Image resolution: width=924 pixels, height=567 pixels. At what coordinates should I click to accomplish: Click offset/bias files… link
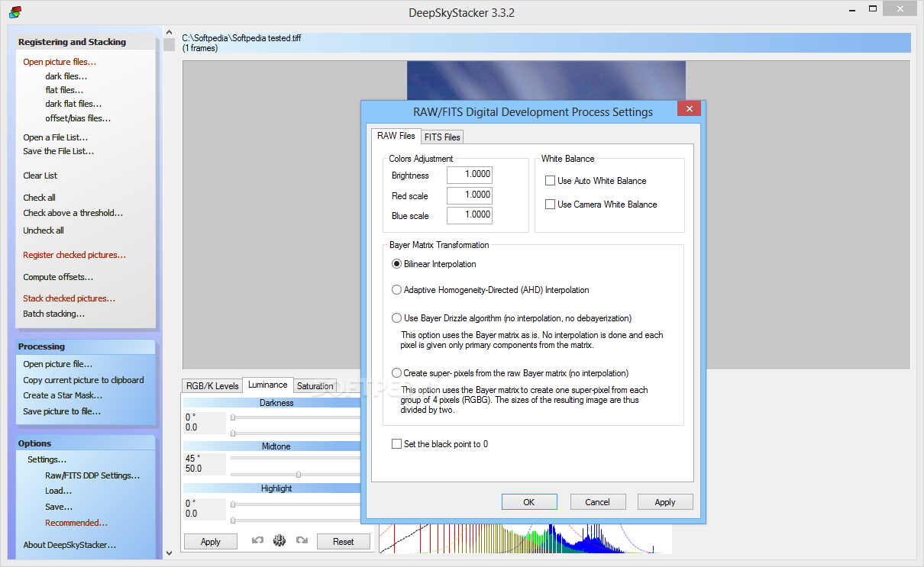click(x=78, y=118)
